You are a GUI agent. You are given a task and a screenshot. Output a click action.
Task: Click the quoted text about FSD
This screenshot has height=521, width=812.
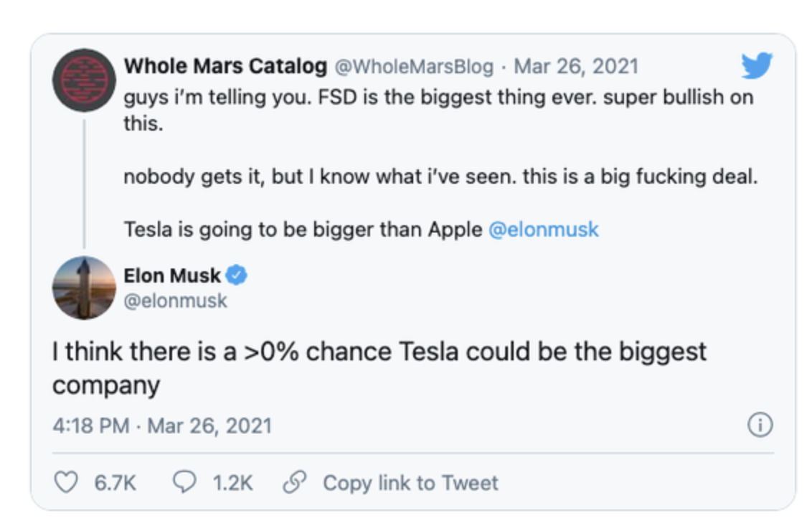438,98
